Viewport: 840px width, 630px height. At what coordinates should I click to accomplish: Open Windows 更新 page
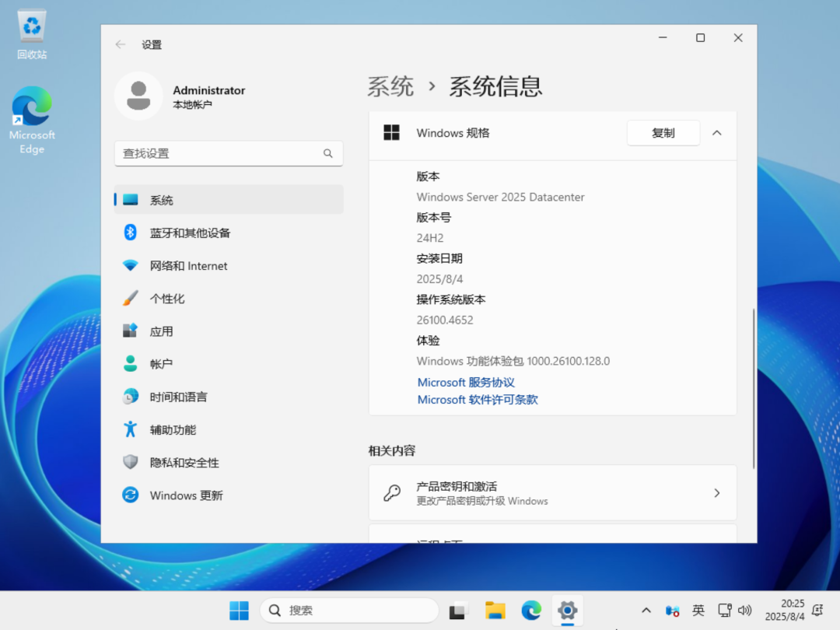click(229, 495)
